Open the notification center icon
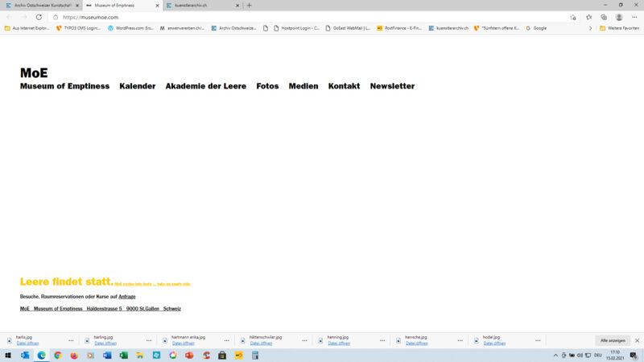Image resolution: width=644 pixels, height=362 pixels. 634,356
